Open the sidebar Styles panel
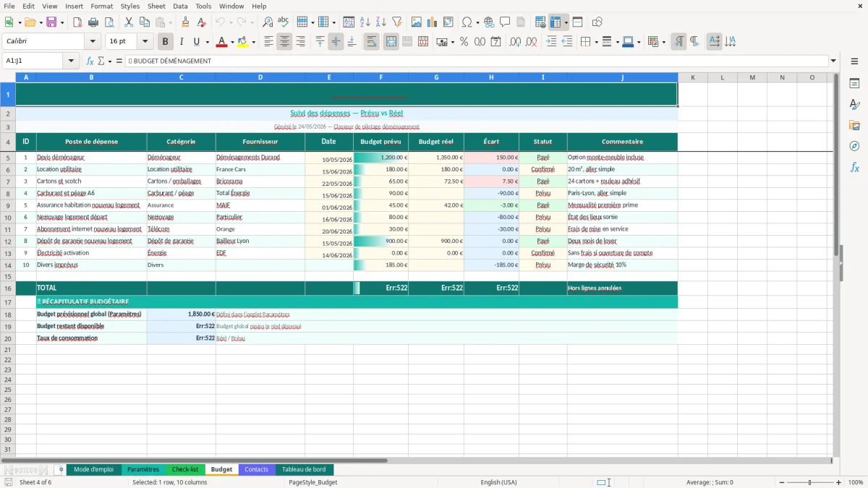This screenshot has height=488, width=868. pos(854,104)
